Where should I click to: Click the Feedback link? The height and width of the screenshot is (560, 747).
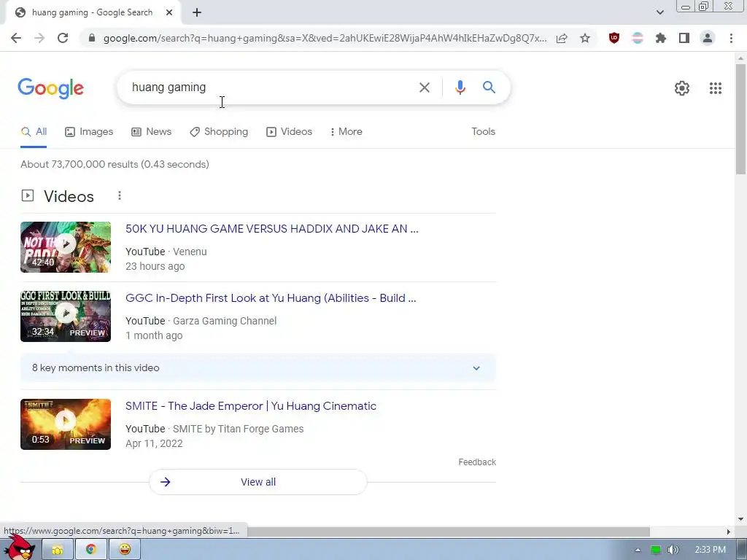tap(477, 462)
